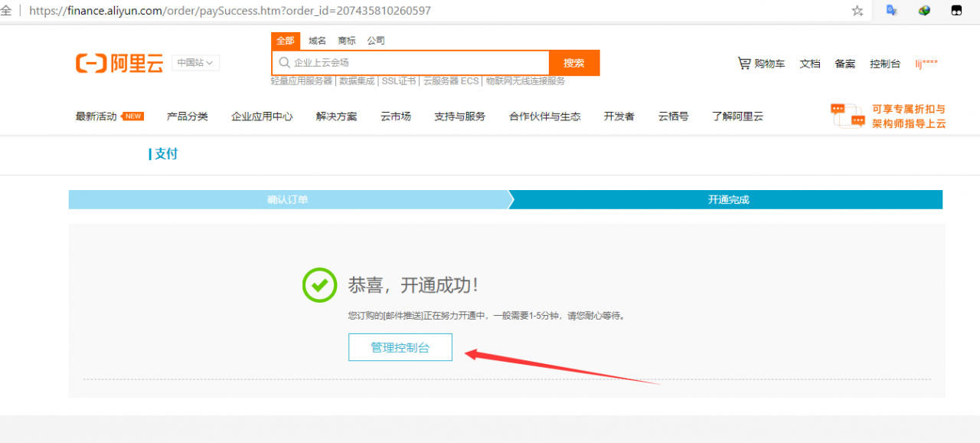Click the orange 搜索 button
Viewport: 980px width, 443px height.
coord(574,63)
